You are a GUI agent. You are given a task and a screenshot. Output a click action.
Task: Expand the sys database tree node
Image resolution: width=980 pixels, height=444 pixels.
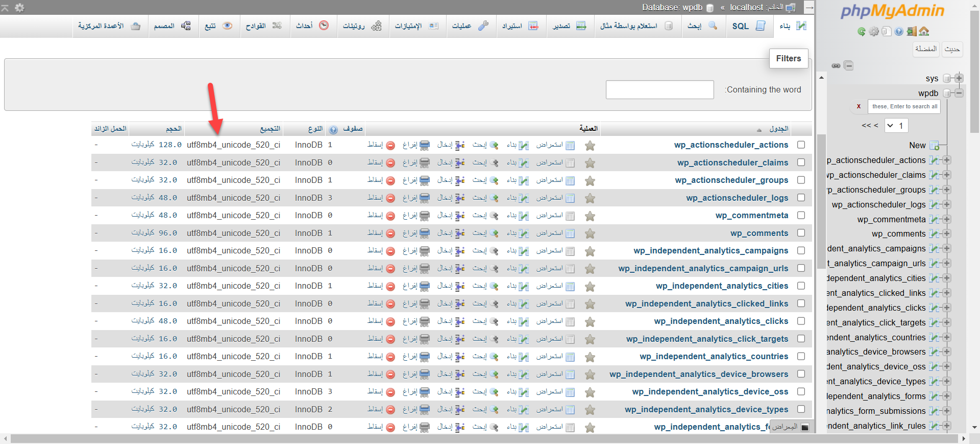pos(959,78)
